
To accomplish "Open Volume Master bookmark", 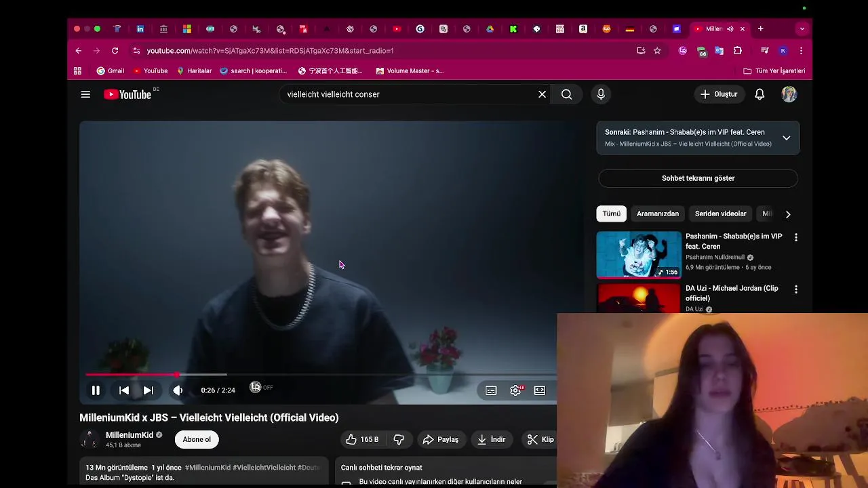I will [x=410, y=70].
